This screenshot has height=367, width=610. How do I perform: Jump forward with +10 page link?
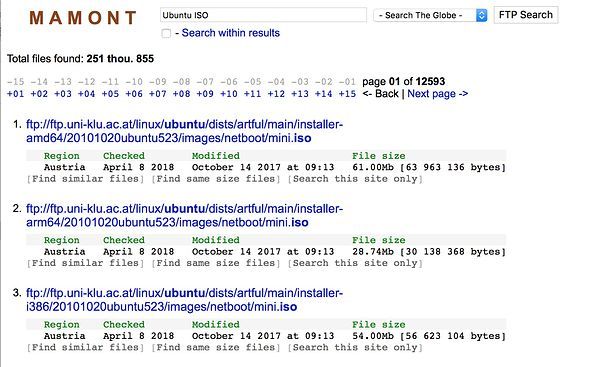click(229, 94)
